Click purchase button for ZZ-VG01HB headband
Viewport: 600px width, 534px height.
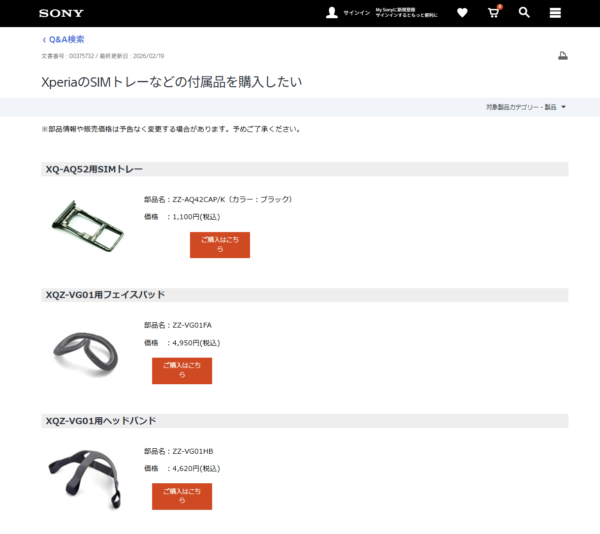(182, 497)
